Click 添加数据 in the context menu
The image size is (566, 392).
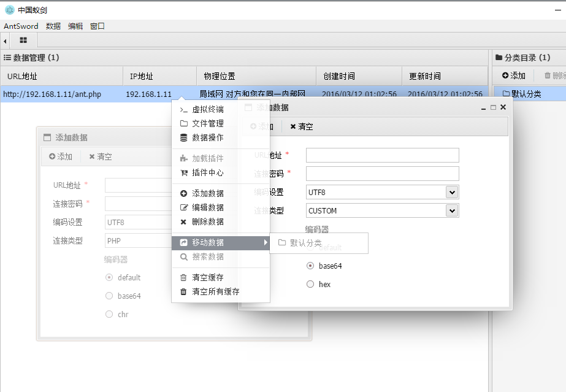tap(221, 193)
